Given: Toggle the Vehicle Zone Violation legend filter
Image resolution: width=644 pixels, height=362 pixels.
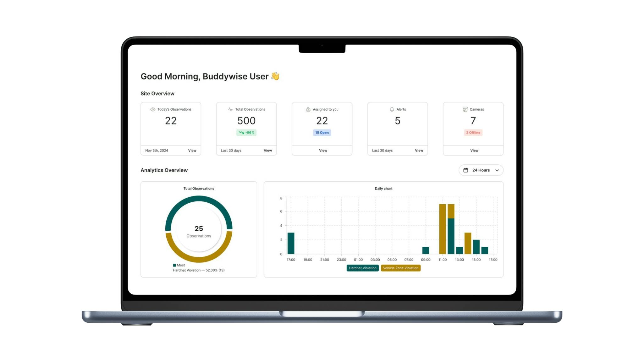Looking at the screenshot, I should pos(400,268).
